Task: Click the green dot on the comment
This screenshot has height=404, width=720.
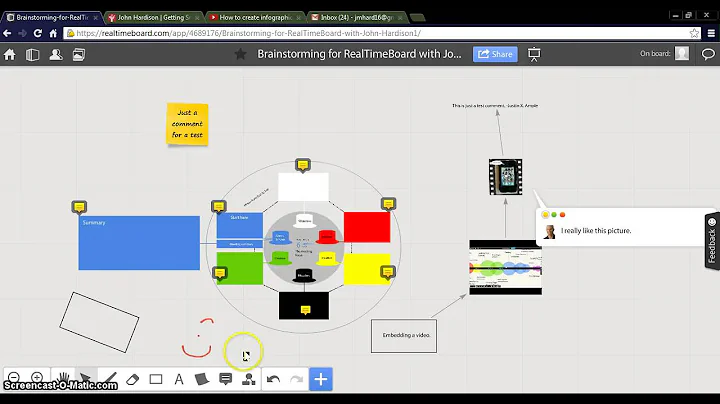Action: tap(554, 214)
